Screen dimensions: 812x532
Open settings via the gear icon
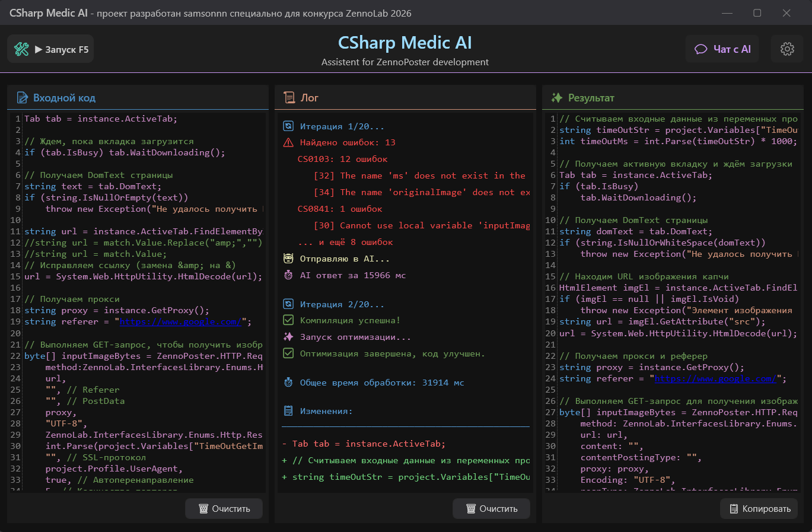(787, 49)
